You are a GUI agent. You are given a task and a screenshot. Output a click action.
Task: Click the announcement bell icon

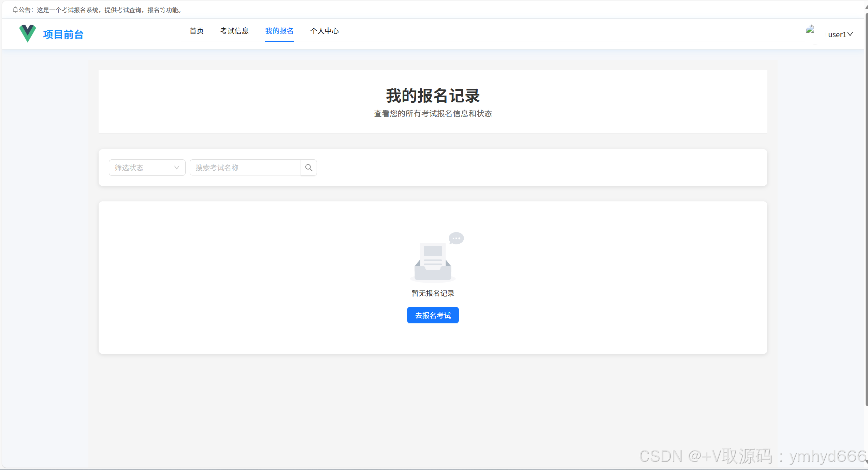click(x=15, y=10)
